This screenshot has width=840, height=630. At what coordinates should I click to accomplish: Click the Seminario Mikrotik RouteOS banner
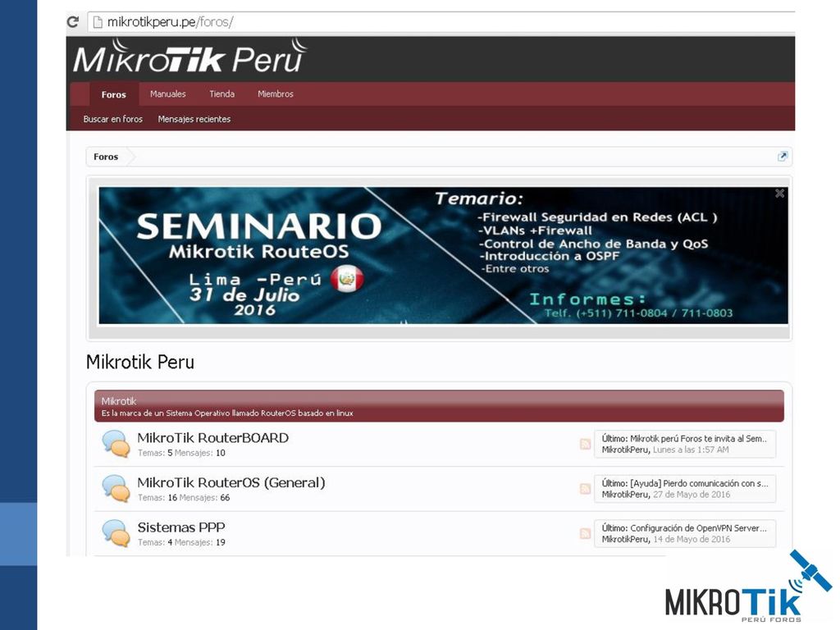[443, 256]
